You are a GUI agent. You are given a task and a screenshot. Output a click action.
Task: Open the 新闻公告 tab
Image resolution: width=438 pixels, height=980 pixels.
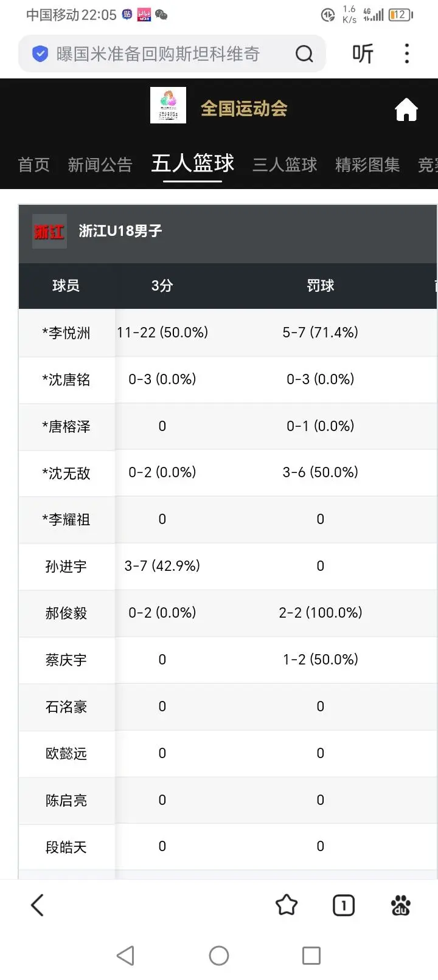pos(100,165)
